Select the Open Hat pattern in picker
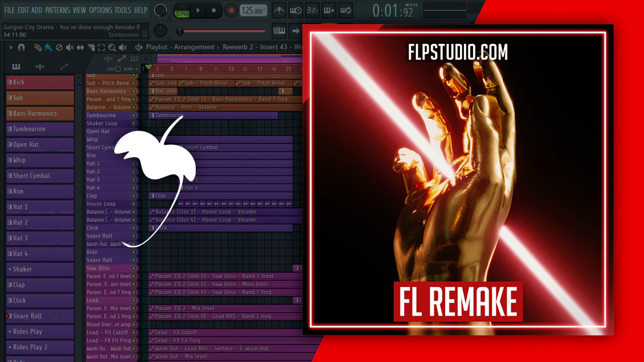 (40, 145)
